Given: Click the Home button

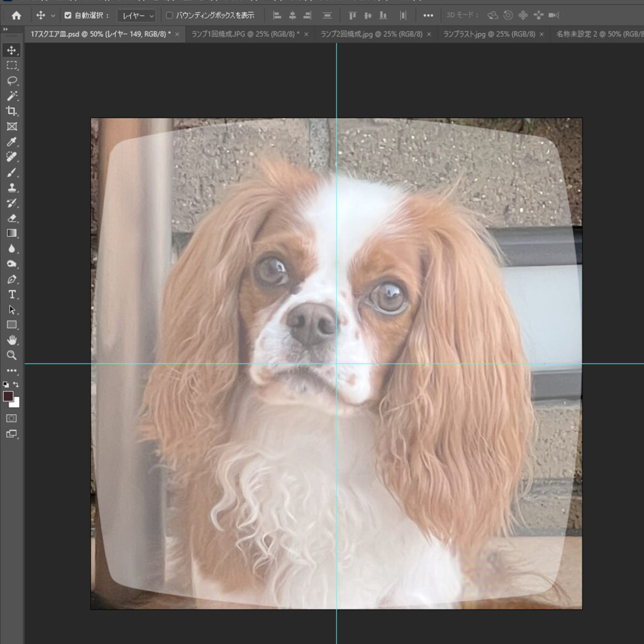Looking at the screenshot, I should [x=16, y=16].
